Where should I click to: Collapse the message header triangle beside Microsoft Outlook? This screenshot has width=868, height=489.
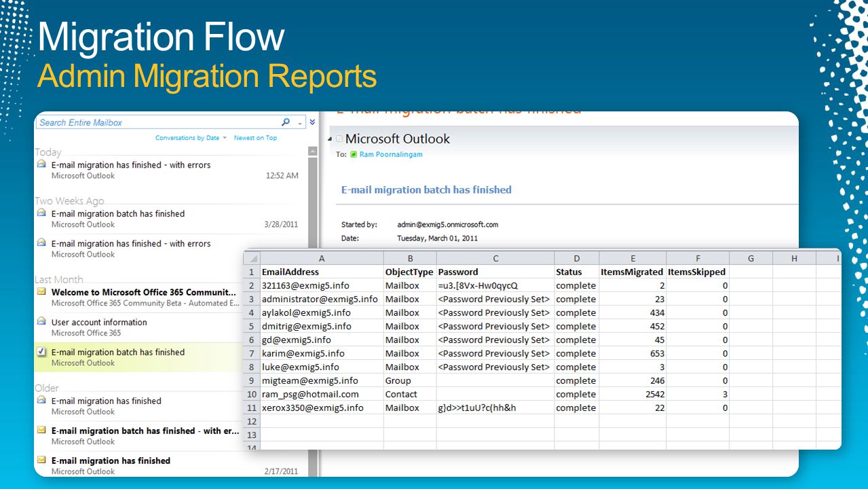[x=331, y=139]
